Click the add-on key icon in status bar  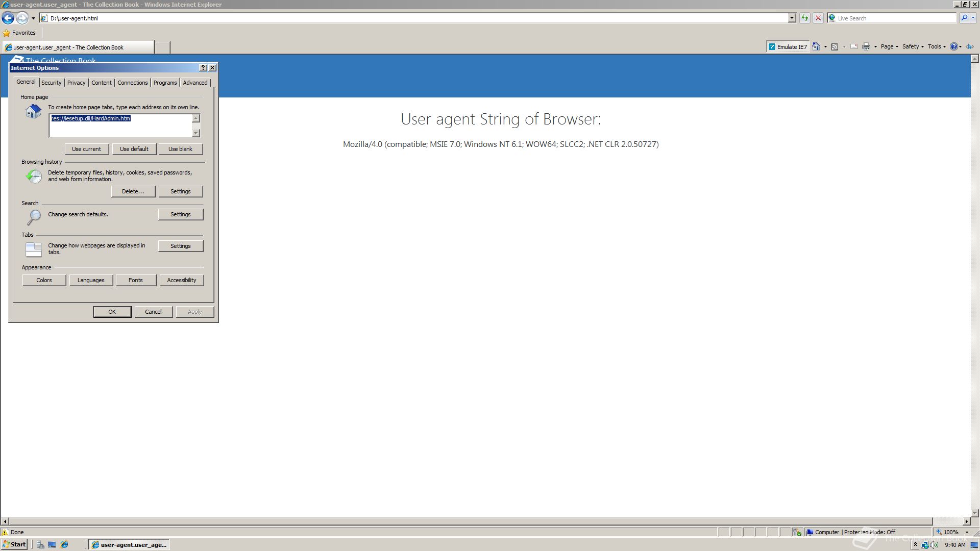pos(797,532)
